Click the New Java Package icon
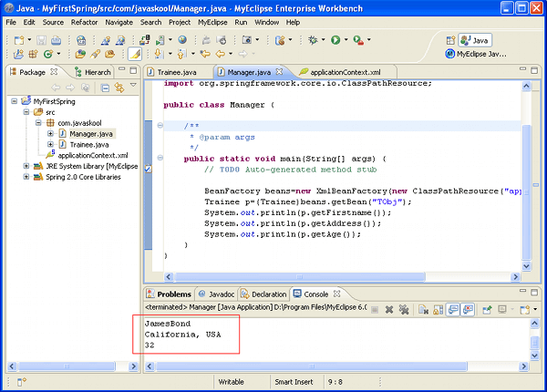Image resolution: width=547 pixels, height=392 pixels. pyautogui.click(x=33, y=54)
